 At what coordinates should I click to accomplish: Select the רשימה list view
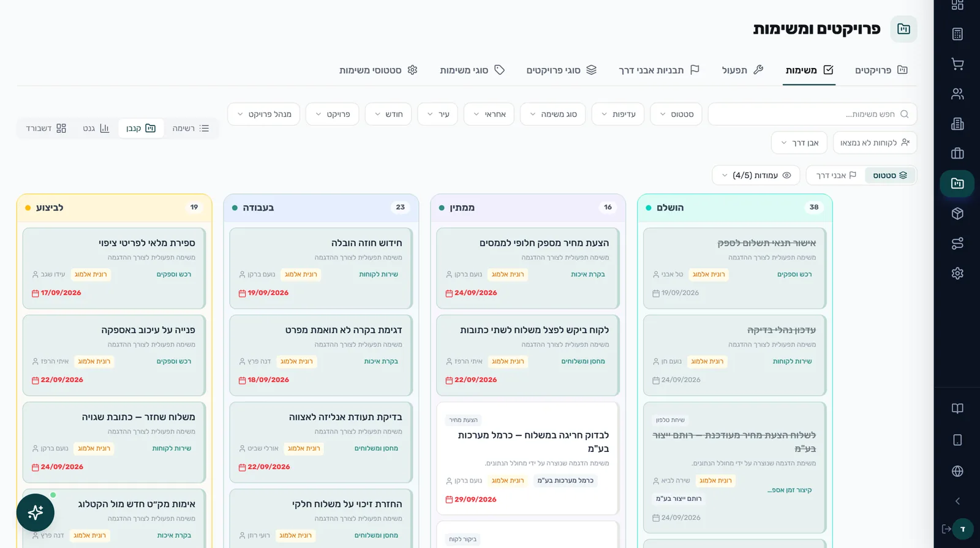point(190,128)
